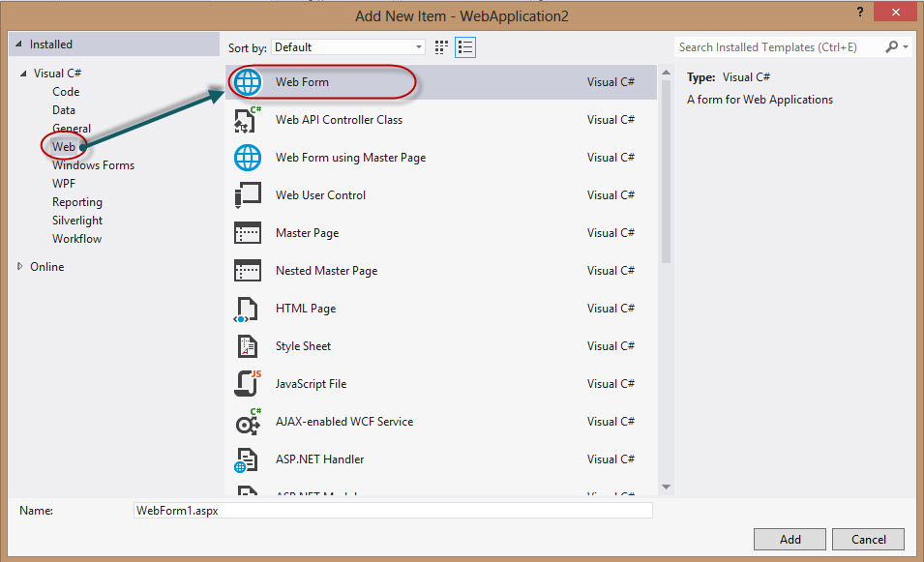Collapse the Visual C# tree node
This screenshot has height=562, width=924.
(23, 73)
